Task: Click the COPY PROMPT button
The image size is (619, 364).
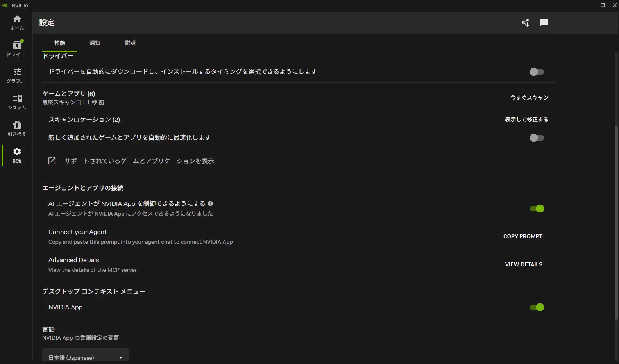Action: [523, 236]
